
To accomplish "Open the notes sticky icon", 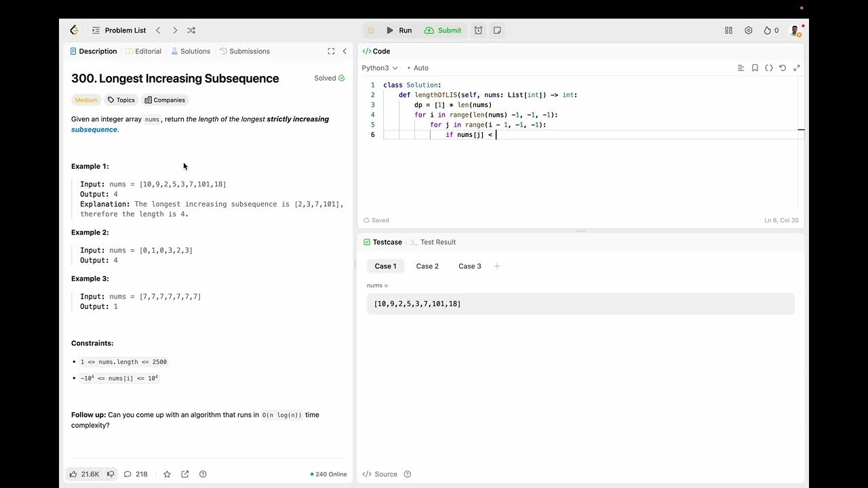I will point(497,30).
